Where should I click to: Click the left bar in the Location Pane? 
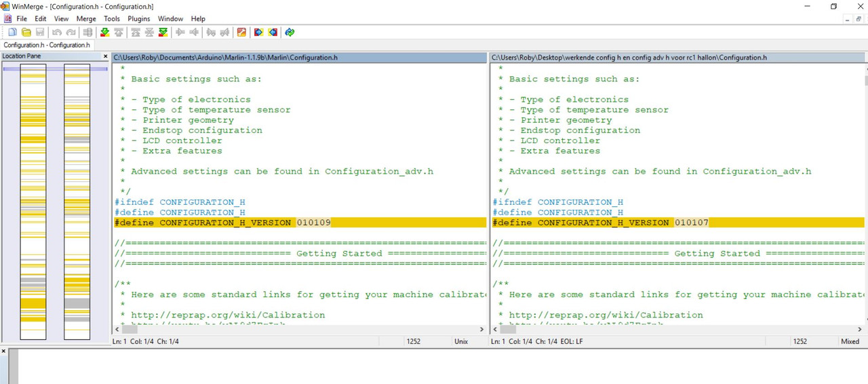coord(33,201)
